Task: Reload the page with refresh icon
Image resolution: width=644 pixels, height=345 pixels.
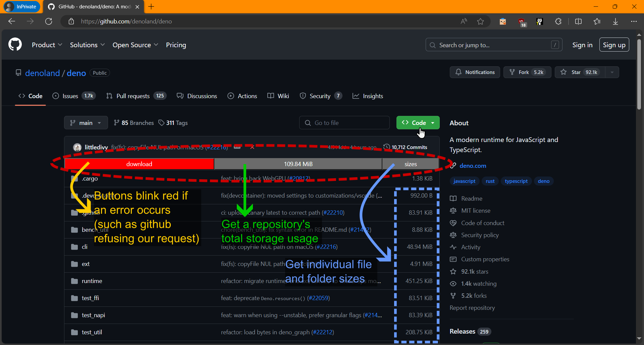Action: (49, 21)
